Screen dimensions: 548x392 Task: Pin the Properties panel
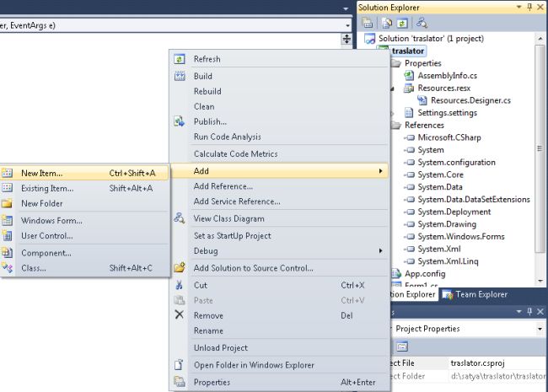click(x=529, y=311)
